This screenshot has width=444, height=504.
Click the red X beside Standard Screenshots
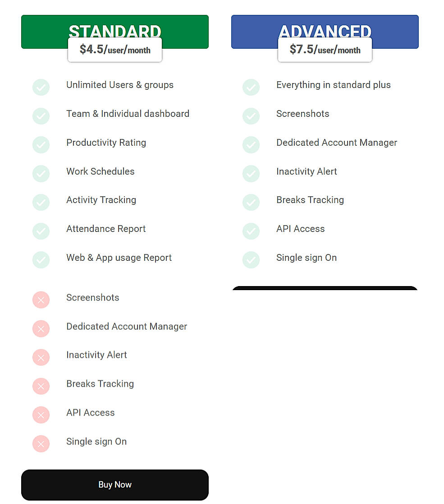click(41, 300)
